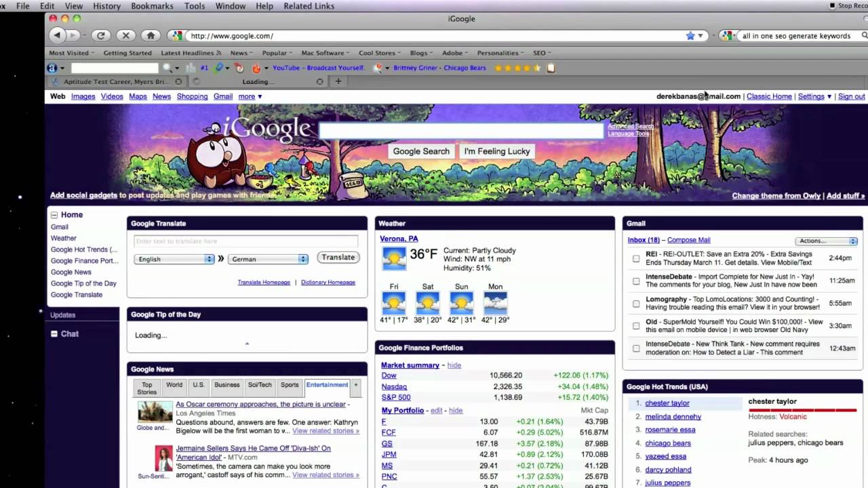Image resolution: width=868 pixels, height=488 pixels.
Task: Tick the first IntenseDebate Import Complete email checkbox
Action: [x=636, y=281]
